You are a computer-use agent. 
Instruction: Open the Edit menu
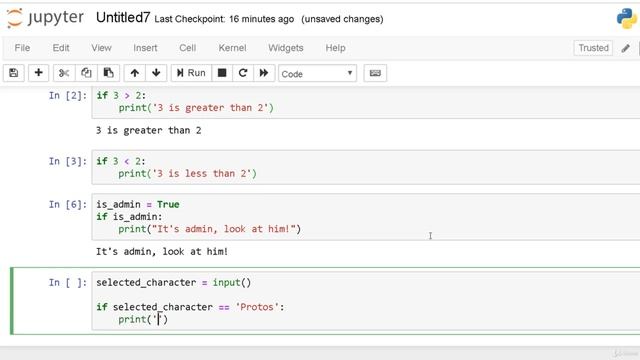tap(61, 48)
